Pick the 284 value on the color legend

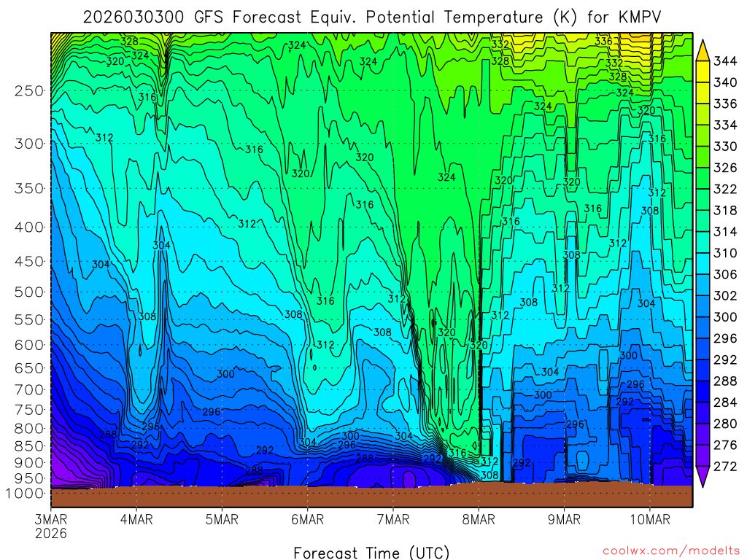(725, 402)
